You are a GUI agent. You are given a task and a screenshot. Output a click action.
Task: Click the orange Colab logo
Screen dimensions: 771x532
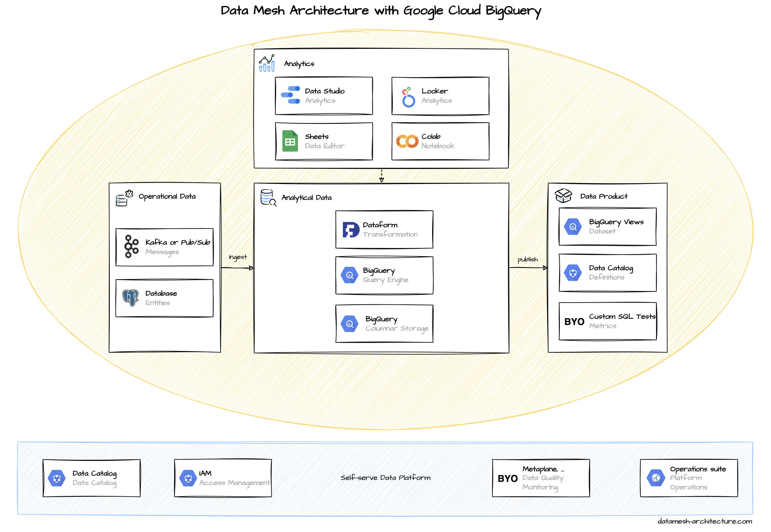(407, 141)
